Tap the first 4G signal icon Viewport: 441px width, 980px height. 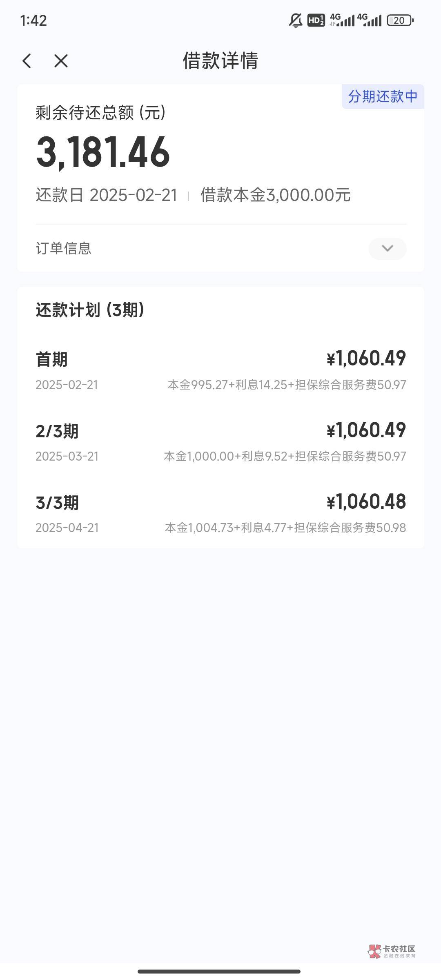342,20
